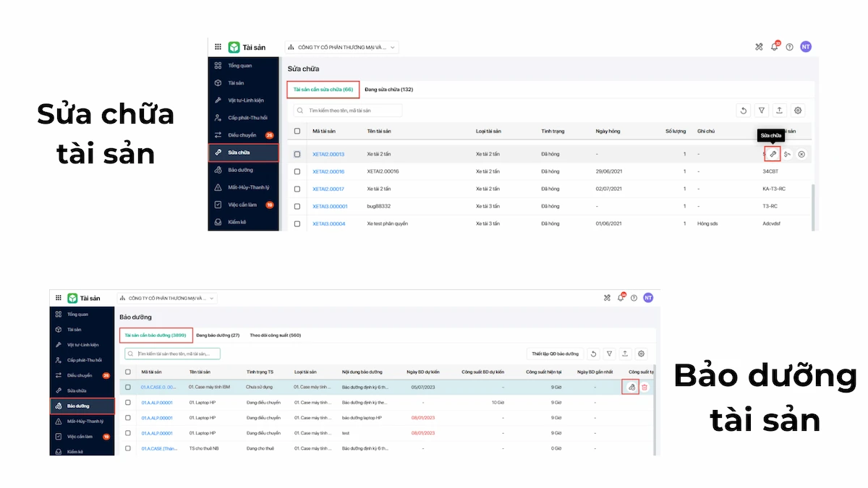The width and height of the screenshot is (868, 488).
Task: Toggle the select-all checkbox beside Mã tài sản in Sửa chữa table
Action: click(297, 131)
